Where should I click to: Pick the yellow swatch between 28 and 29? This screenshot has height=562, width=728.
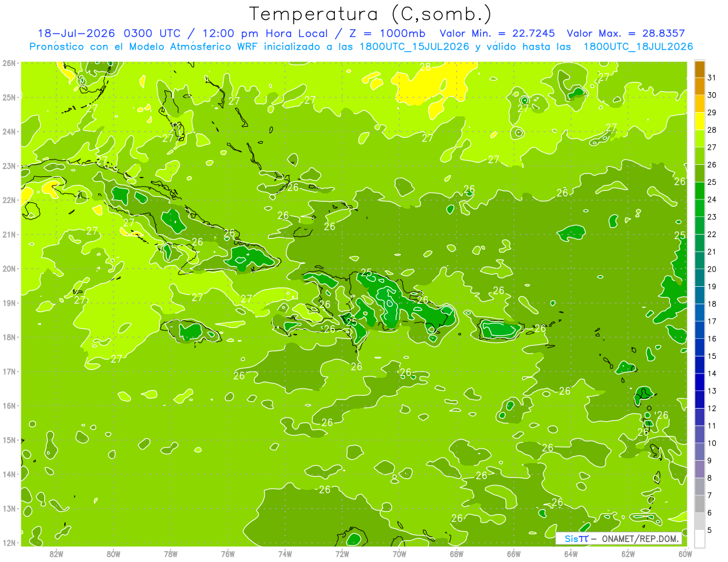tap(699, 121)
